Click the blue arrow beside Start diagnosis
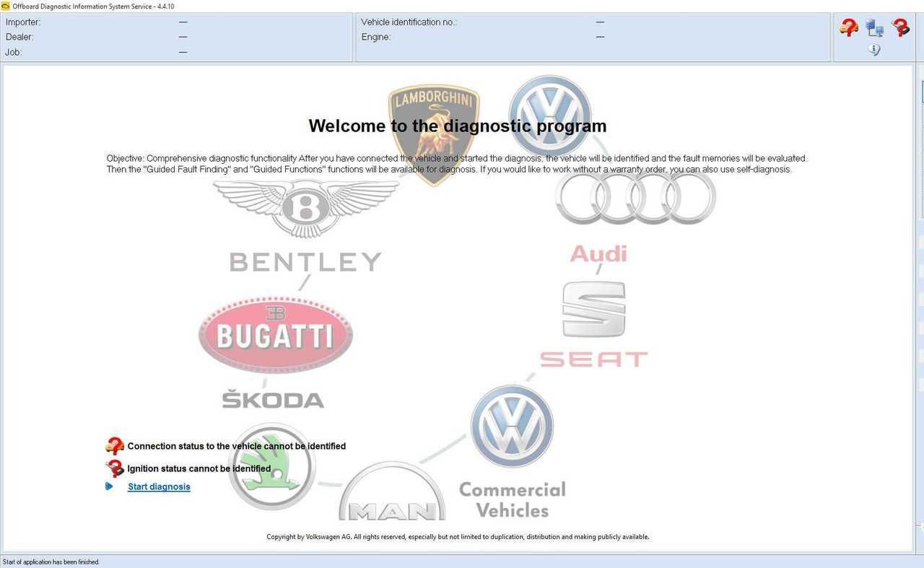This screenshot has height=568, width=924. point(109,486)
